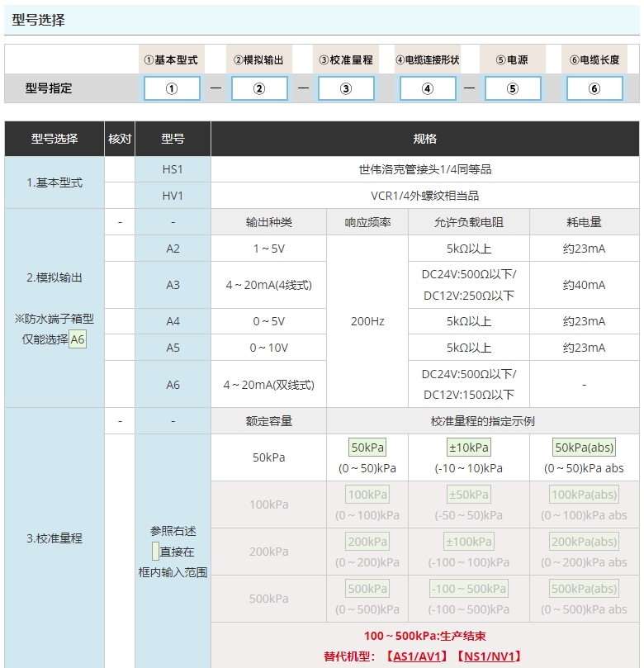Viewport: 644px width, 668px height.
Task: Click the check cell in the A6 row
Action: (x=120, y=384)
